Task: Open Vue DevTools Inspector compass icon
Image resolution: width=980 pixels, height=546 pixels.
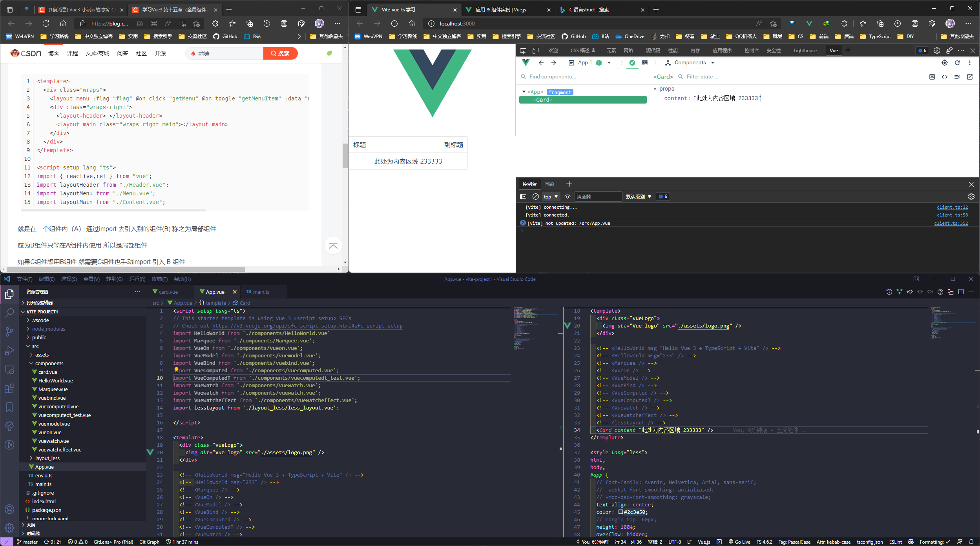Action: click(632, 63)
